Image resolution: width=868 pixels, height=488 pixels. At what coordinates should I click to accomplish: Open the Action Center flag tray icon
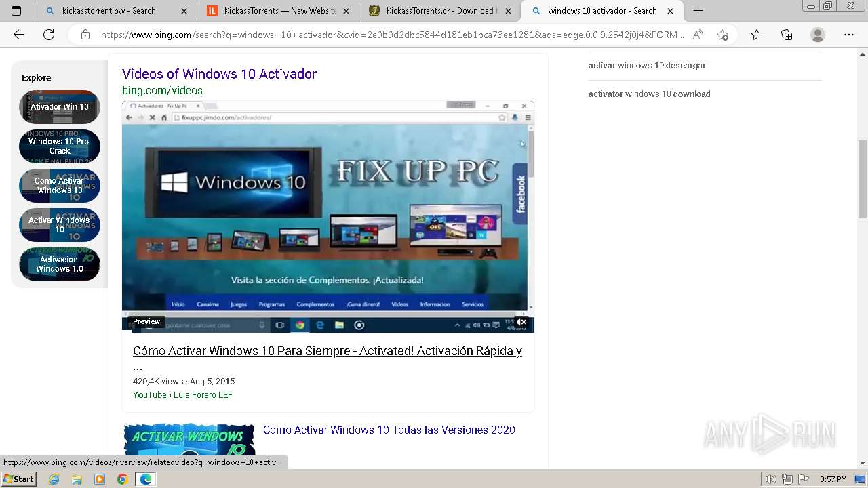[804, 479]
